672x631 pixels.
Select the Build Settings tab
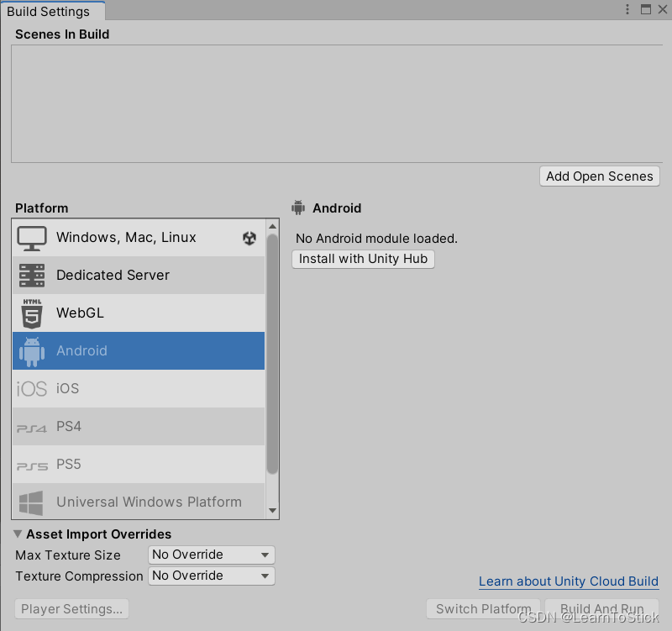[x=53, y=11]
